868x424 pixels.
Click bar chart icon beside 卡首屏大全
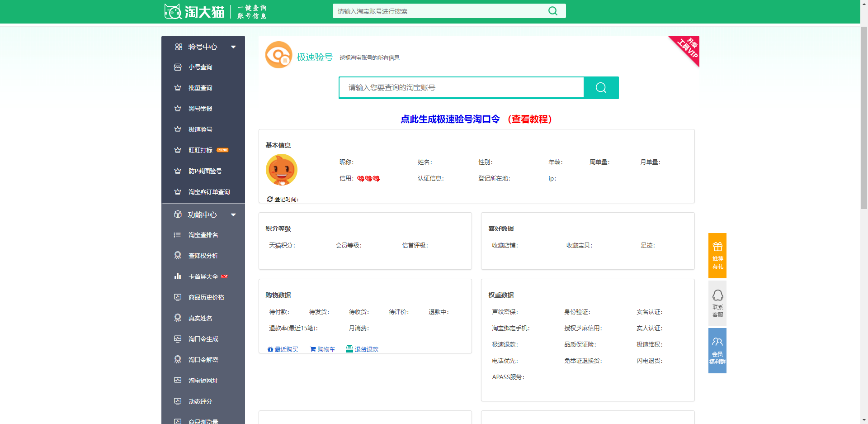point(178,276)
